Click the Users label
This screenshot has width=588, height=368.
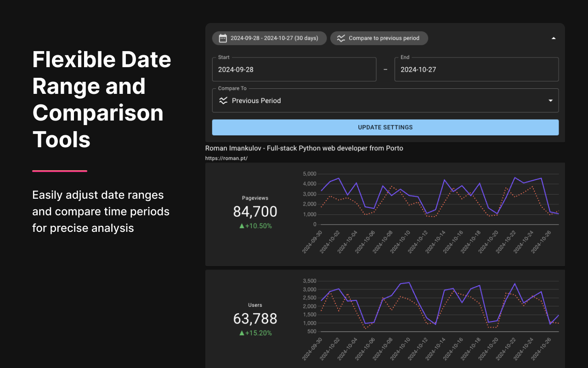point(255,305)
